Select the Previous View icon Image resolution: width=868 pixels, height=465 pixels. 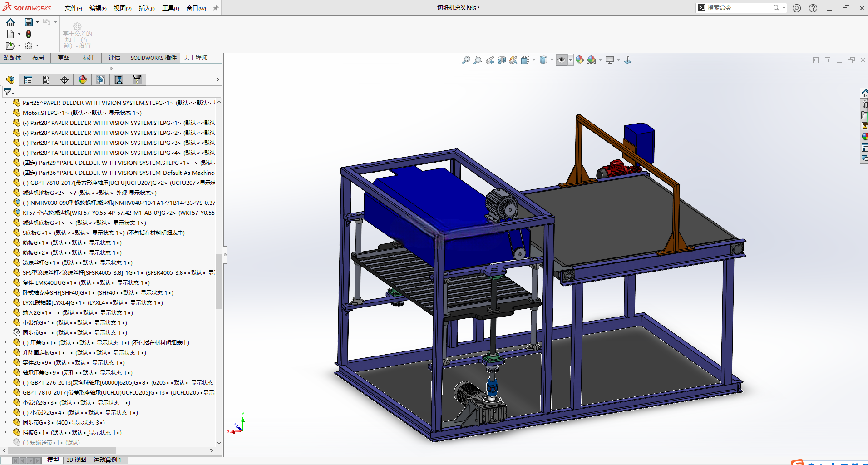tap(490, 60)
